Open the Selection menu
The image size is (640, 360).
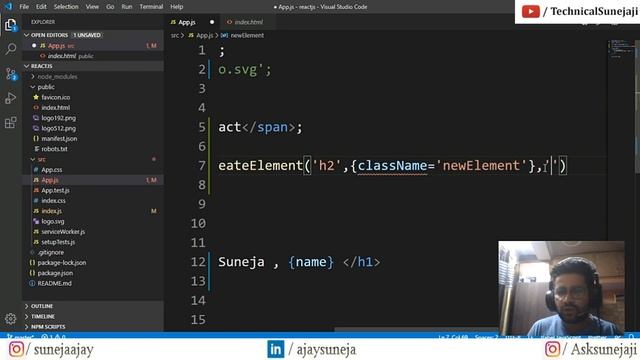pos(66,7)
